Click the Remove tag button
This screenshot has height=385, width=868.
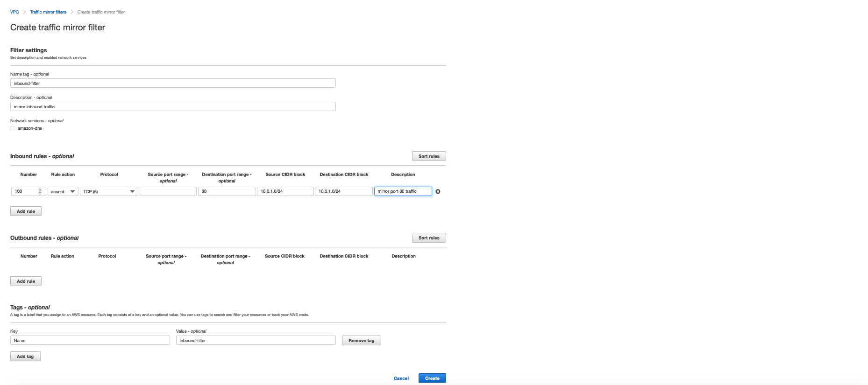tap(361, 341)
